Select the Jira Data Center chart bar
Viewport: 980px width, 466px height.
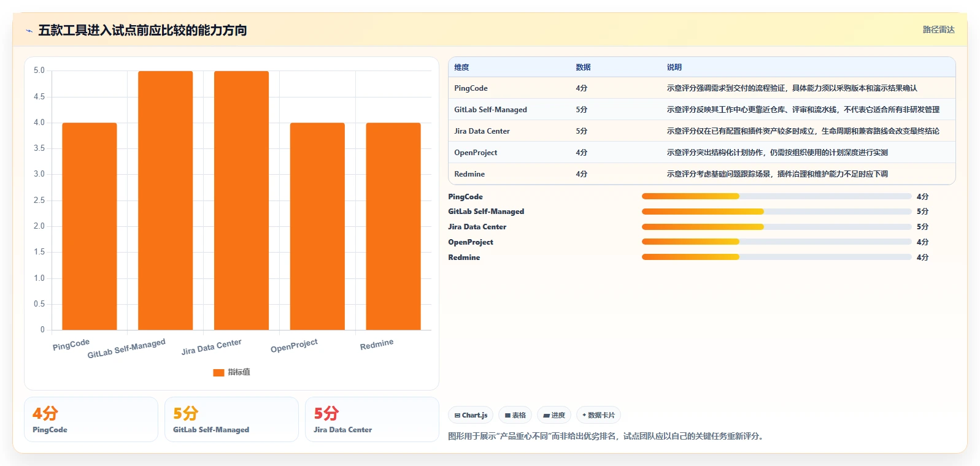tap(241, 201)
